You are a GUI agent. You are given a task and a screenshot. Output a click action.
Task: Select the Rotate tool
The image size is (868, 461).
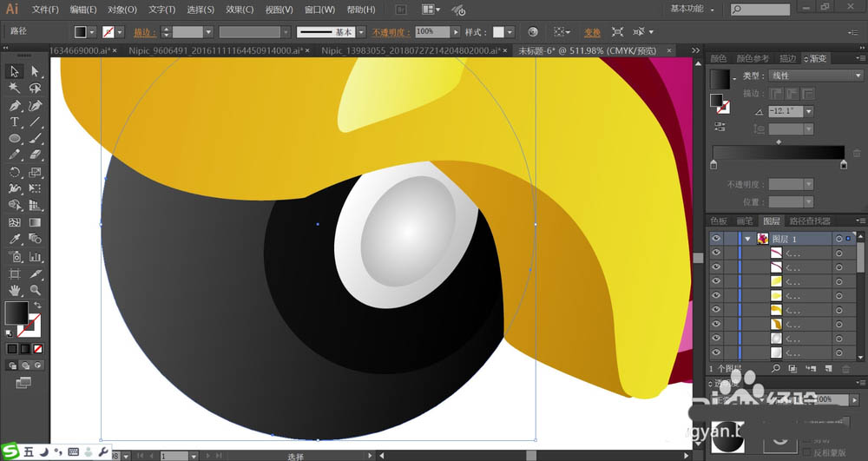(15, 173)
